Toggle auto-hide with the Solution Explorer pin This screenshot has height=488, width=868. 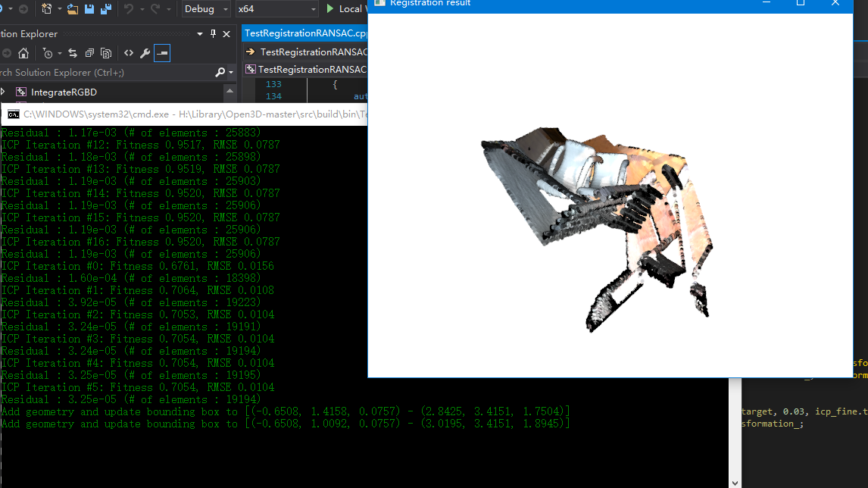coord(214,33)
